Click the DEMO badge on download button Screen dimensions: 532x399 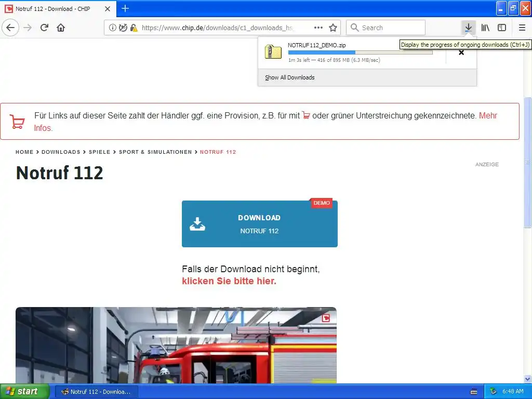pos(322,203)
